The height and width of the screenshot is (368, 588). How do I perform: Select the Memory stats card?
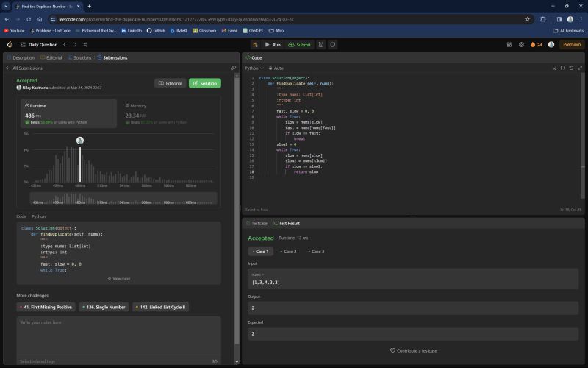(169, 113)
